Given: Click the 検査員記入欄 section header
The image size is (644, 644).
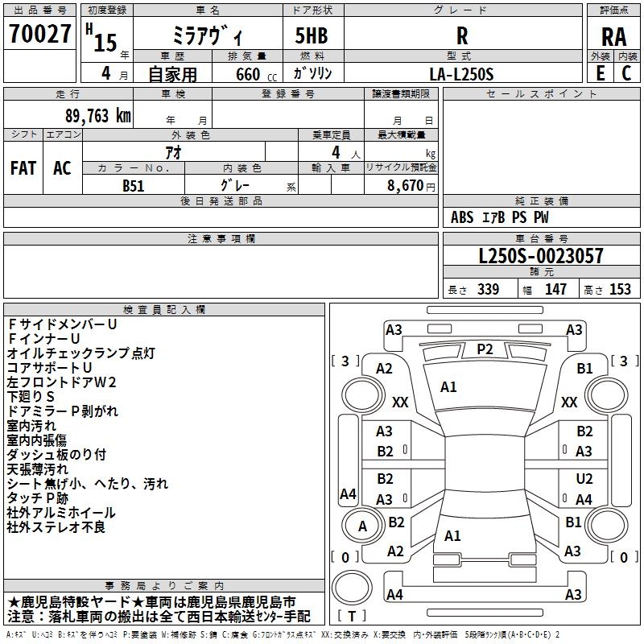Looking at the screenshot, I should (x=164, y=310).
